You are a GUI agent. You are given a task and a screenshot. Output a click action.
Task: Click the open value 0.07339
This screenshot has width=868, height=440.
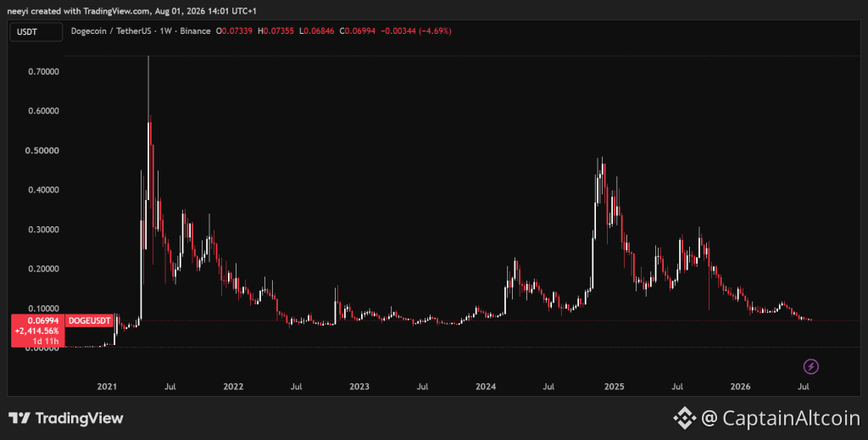[237, 31]
